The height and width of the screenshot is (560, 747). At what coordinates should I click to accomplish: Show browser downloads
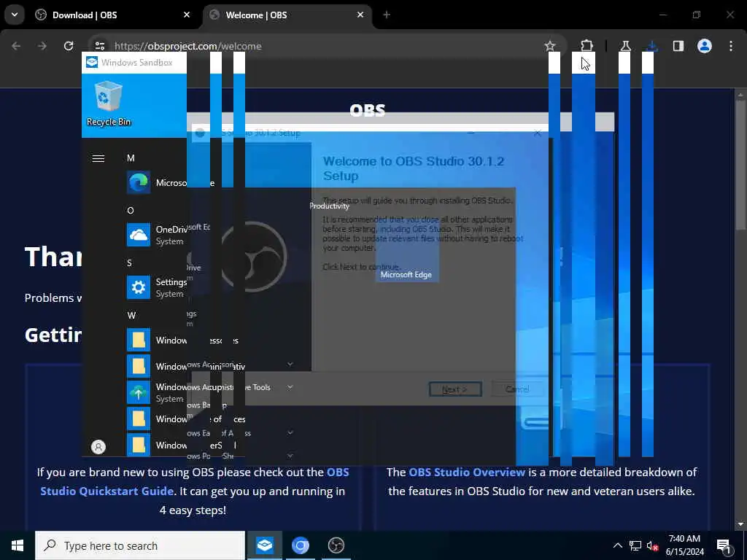coord(652,46)
